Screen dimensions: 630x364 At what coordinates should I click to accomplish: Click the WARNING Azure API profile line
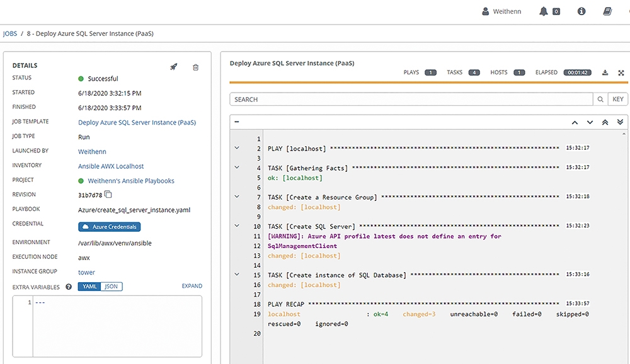pyautogui.click(x=384, y=236)
